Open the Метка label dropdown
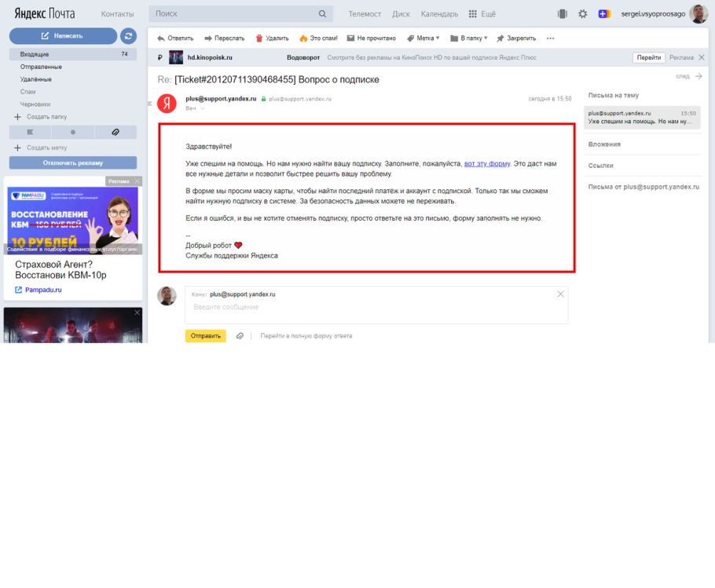The image size is (715, 588). tap(424, 38)
